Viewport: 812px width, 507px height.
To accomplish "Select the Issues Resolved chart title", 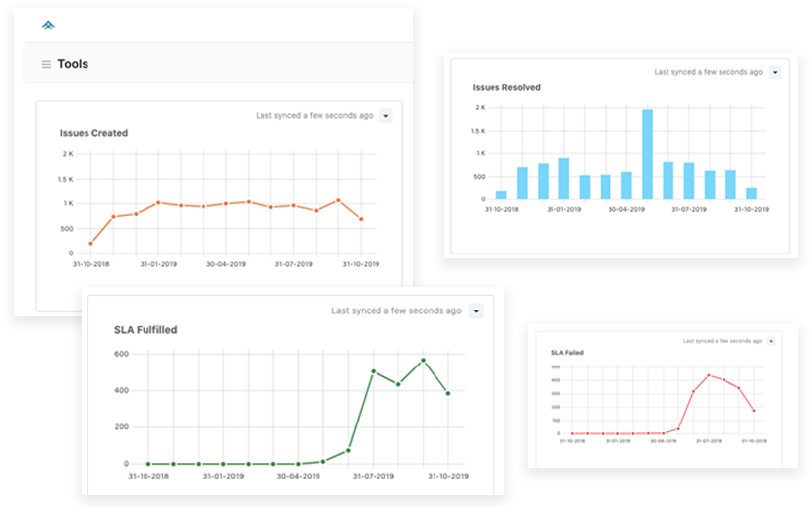I will [x=506, y=87].
